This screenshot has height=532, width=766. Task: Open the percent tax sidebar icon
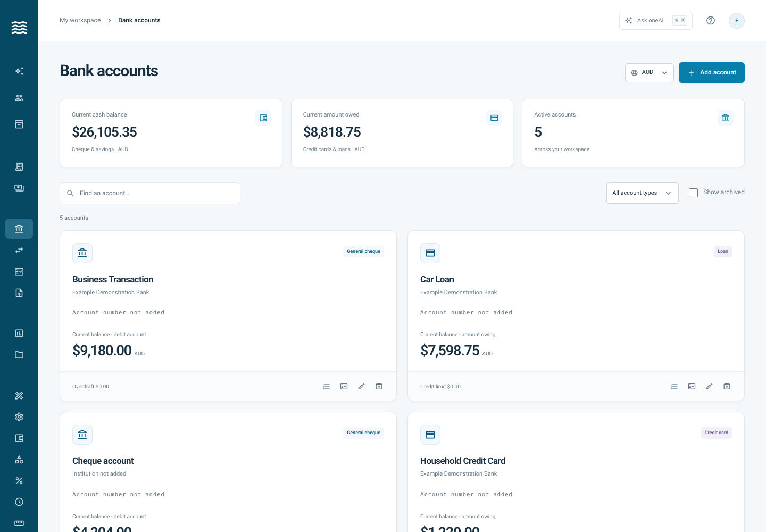19,480
